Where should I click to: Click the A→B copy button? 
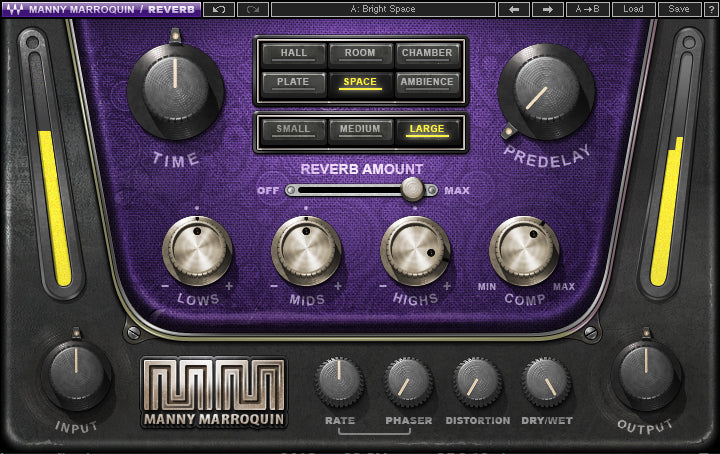[x=587, y=9]
